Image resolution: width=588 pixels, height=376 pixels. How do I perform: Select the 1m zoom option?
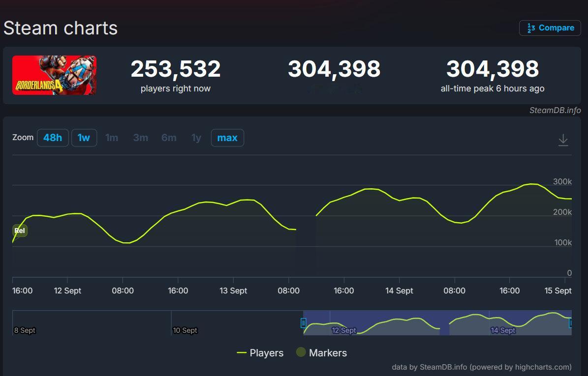[x=112, y=138]
